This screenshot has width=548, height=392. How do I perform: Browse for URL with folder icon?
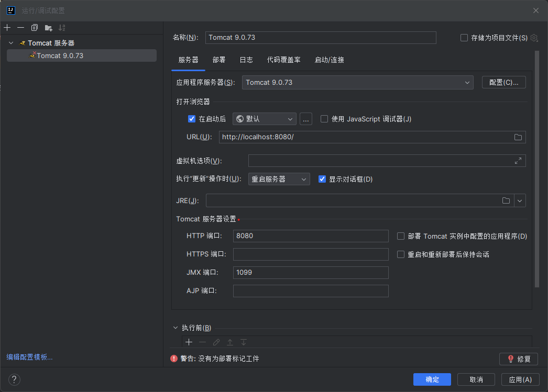(518, 137)
